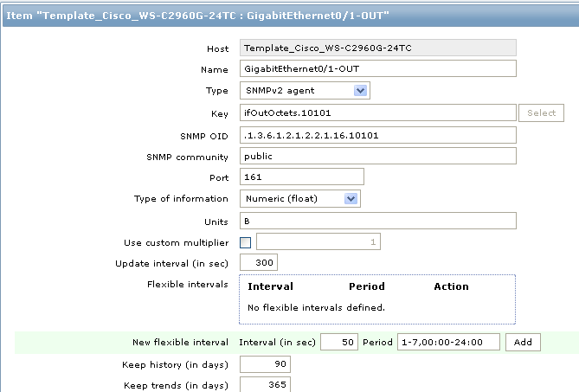Click the 'SNMP community' label
Viewport: 579px width, 392px height.
(187, 157)
